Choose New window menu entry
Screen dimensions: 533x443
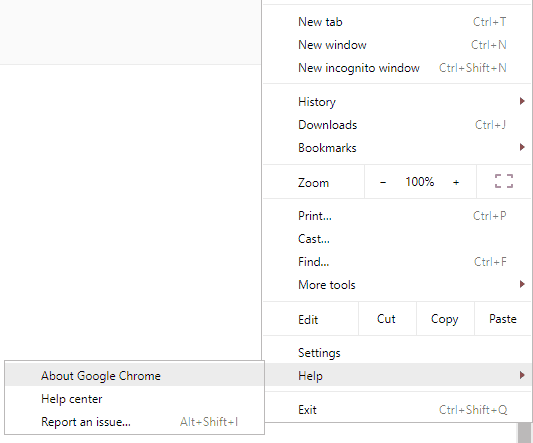(397, 45)
